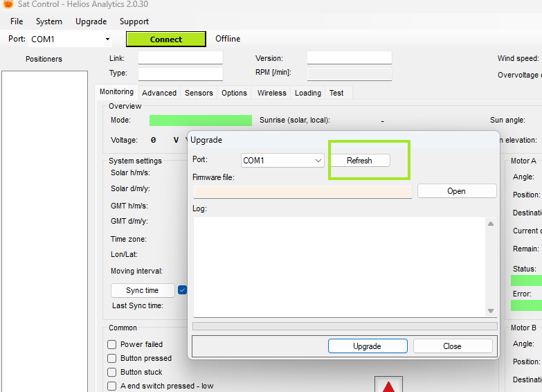This screenshot has height=392, width=542.
Task: Switch to the Monitoring tab
Action: [x=116, y=91]
